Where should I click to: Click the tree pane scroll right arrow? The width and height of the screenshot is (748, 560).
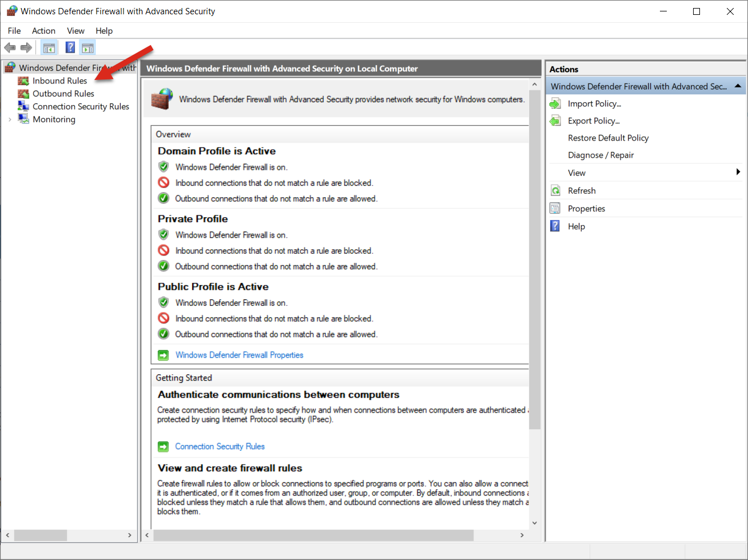pos(130,535)
